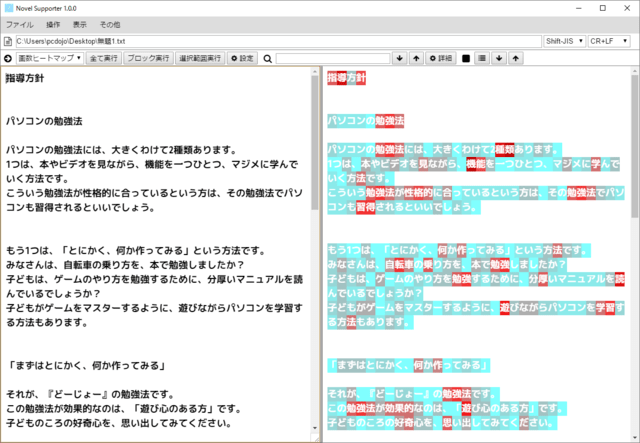Click the circled arrow icon left of 画数ヒートマップ
The image size is (640, 443).
click(8, 59)
